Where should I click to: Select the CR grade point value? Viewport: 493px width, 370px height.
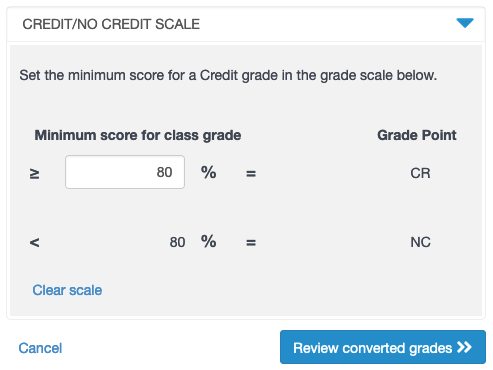click(x=420, y=173)
